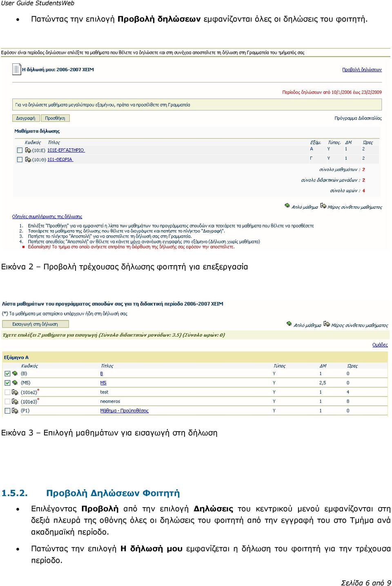
Task: Uncheck the checkbox for course (B)
Action: tap(7, 374)
